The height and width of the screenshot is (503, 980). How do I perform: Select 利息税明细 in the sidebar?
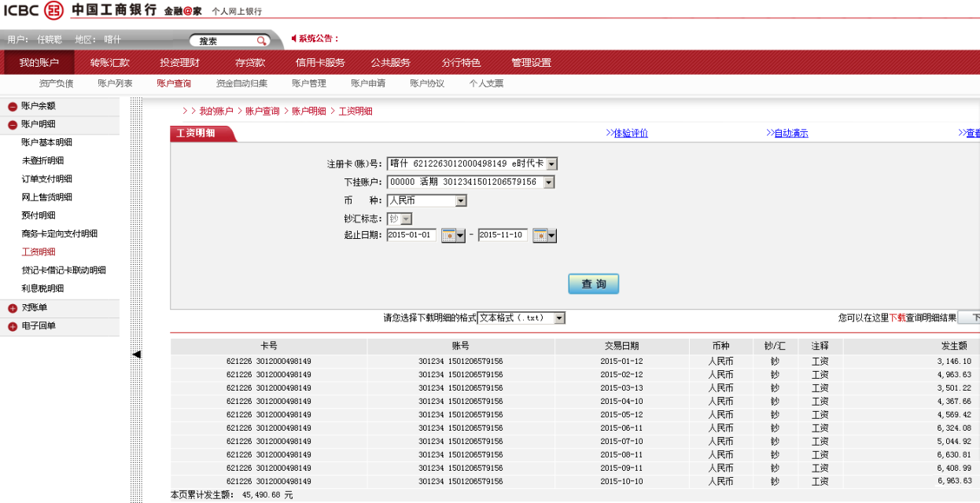pos(42,288)
